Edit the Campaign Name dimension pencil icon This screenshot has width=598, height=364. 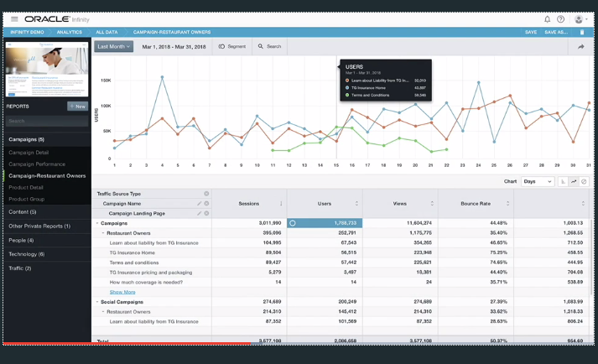pos(199,203)
